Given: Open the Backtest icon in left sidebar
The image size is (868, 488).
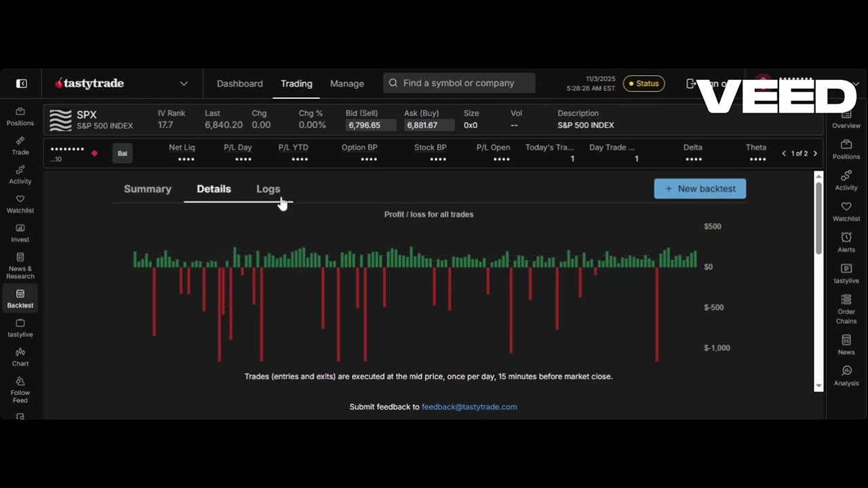Looking at the screenshot, I should (x=20, y=298).
